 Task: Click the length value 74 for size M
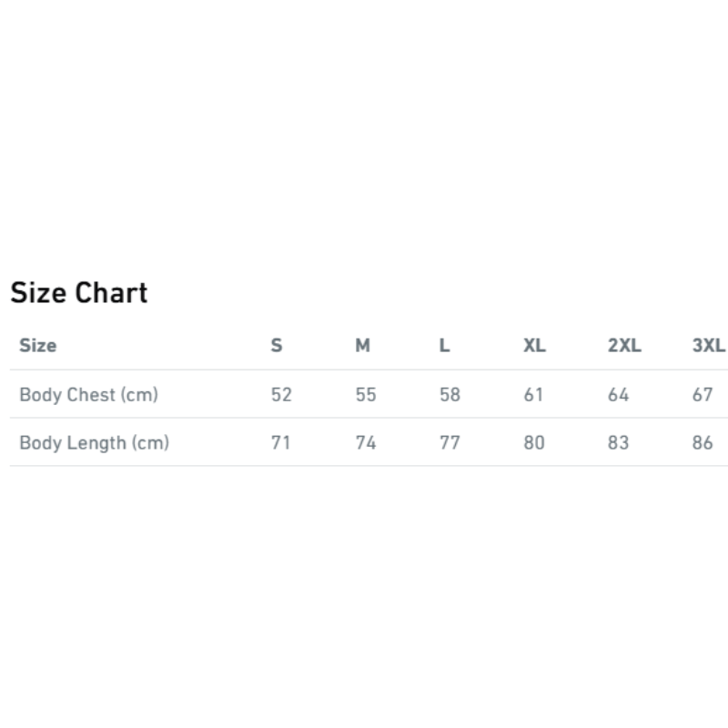point(366,443)
